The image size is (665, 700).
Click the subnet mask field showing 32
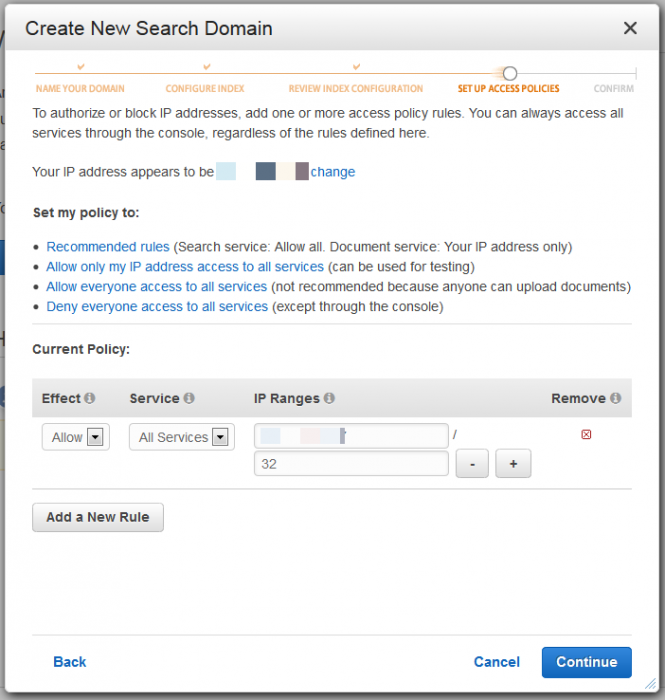click(351, 464)
